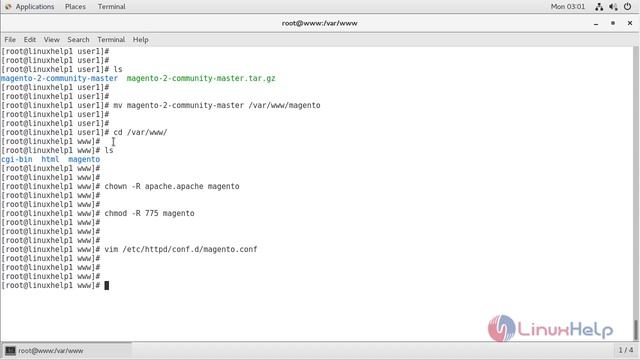Image resolution: width=640 pixels, height=360 pixels.
Task: Click the GNOME foot Applications icon
Action: (x=8, y=7)
